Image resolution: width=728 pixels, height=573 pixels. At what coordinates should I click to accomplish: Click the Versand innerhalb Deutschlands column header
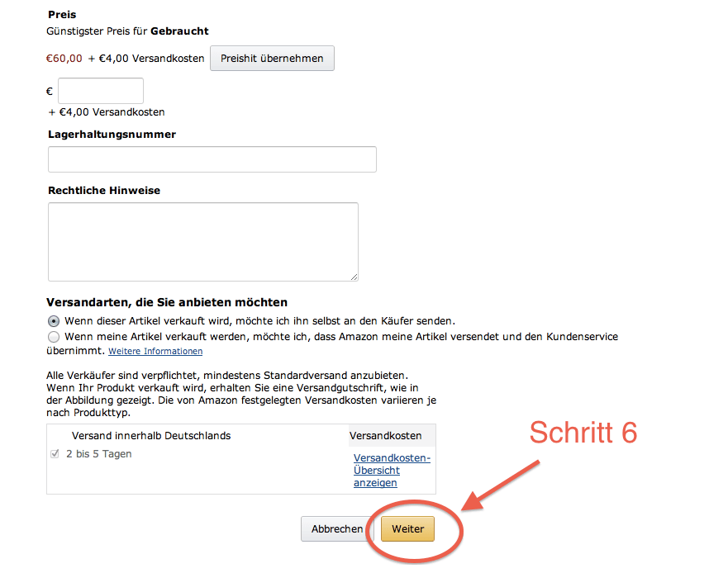tap(151, 436)
